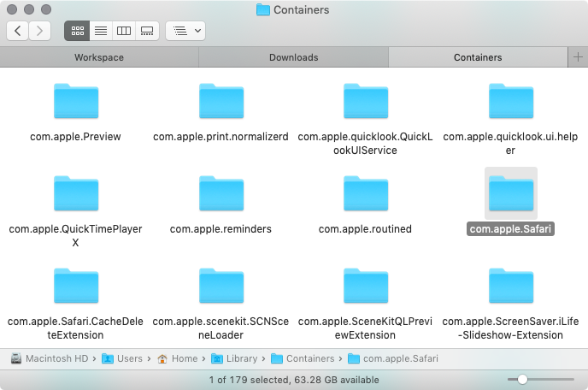Screen dimensions: 588x390
Task: Add a new Finder tab
Action: point(578,57)
